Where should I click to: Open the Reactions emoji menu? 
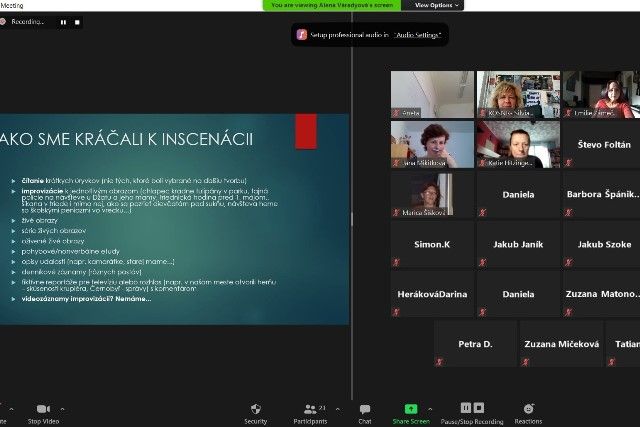528,409
